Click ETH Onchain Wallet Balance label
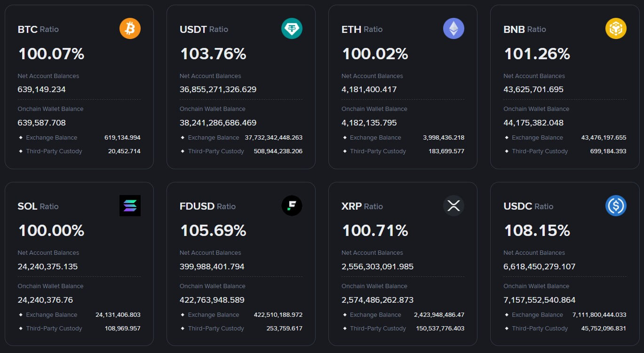644x353 pixels. pos(374,109)
